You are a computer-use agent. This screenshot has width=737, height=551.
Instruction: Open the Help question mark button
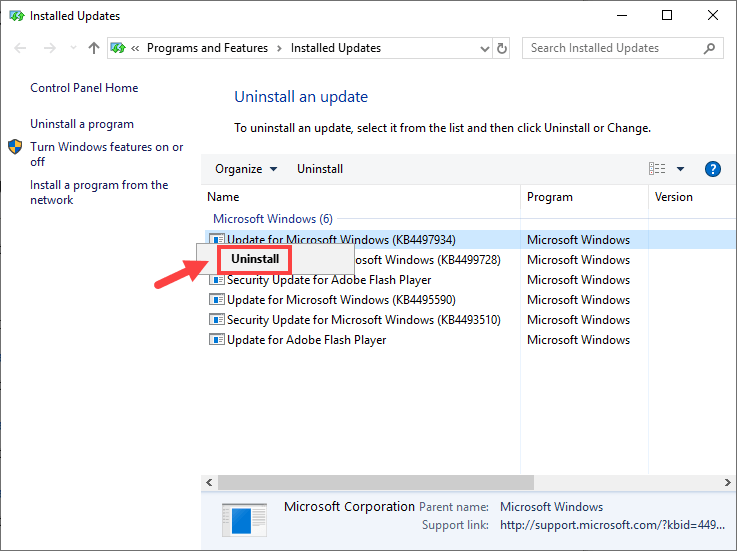[x=713, y=169]
